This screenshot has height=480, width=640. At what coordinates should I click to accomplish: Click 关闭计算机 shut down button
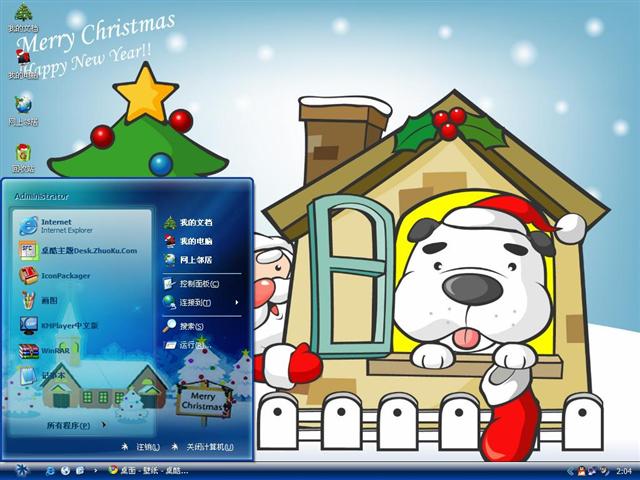202,447
